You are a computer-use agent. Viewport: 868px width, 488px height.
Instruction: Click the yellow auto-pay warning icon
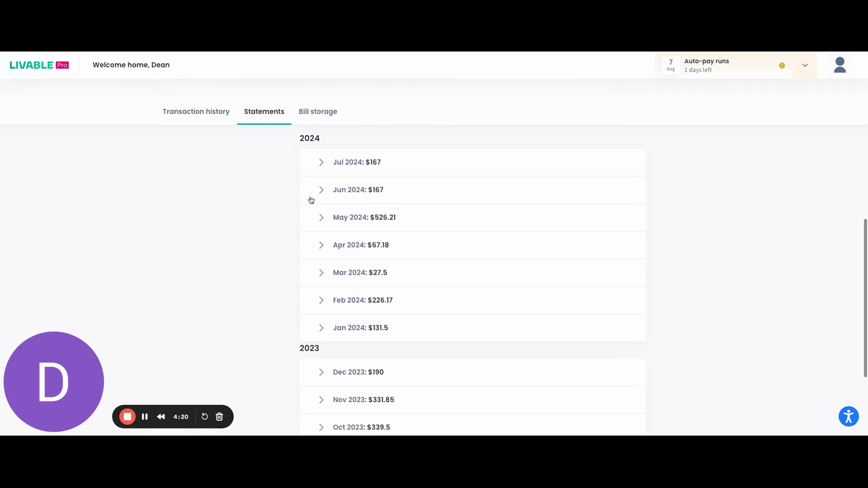782,66
